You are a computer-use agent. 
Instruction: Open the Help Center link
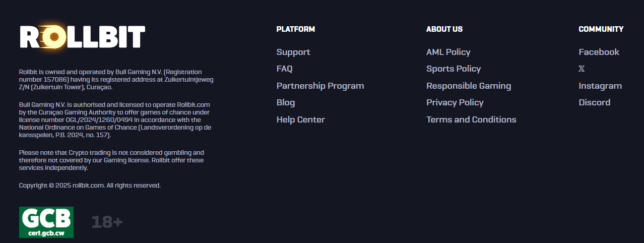tap(300, 119)
